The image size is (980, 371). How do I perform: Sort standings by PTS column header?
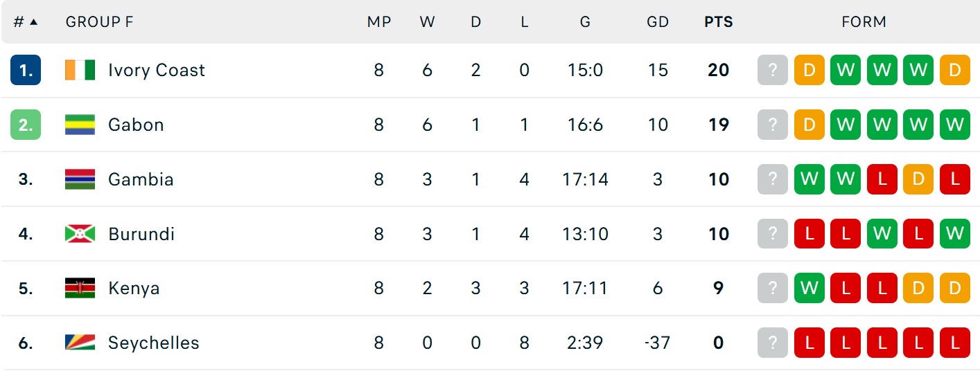719,22
